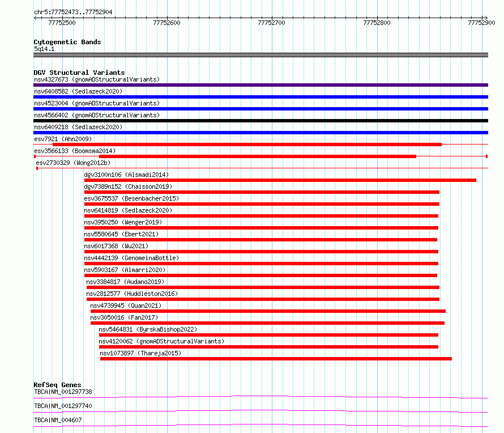Open TBCA|NM_001297738 gene label

coord(63,392)
